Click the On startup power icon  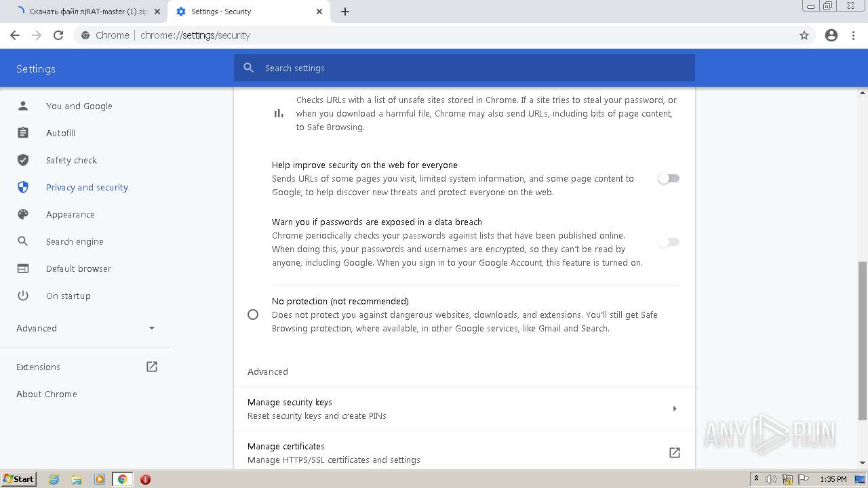pyautogui.click(x=23, y=296)
